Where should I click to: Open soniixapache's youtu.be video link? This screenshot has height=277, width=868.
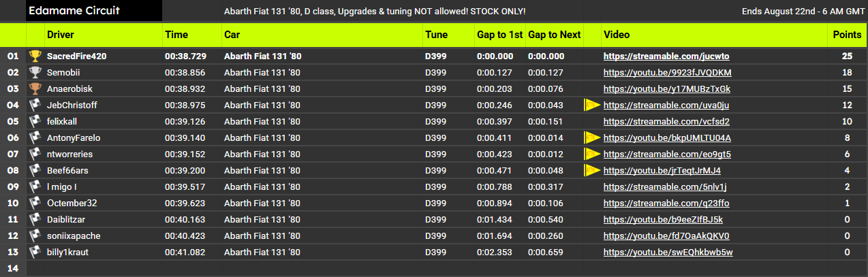666,235
